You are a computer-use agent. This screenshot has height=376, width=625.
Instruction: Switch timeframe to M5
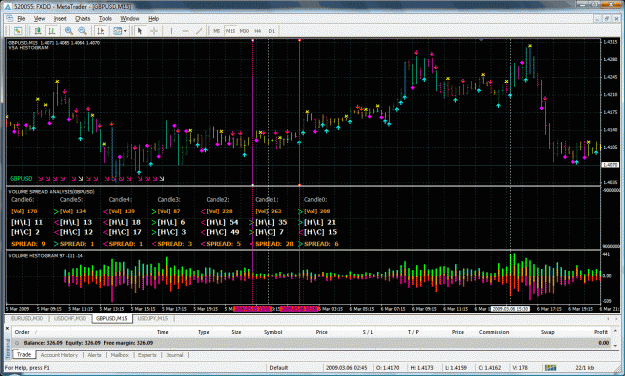click(x=216, y=31)
